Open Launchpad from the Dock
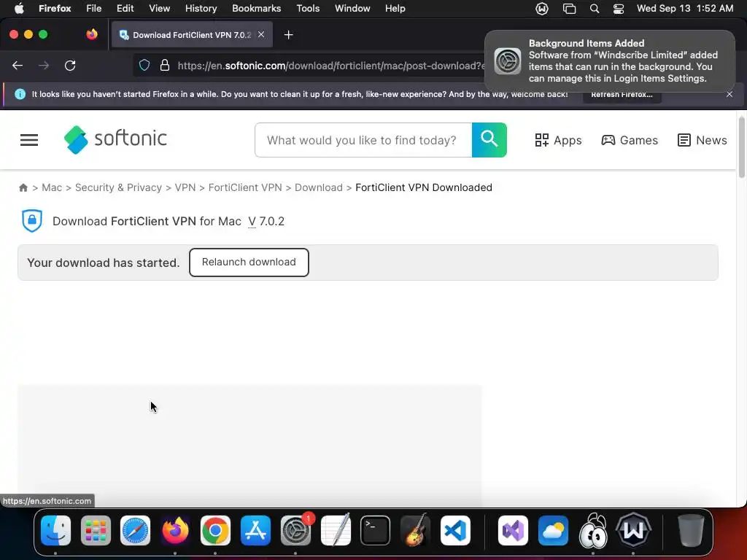Viewport: 747px width, 560px height. pyautogui.click(x=96, y=531)
